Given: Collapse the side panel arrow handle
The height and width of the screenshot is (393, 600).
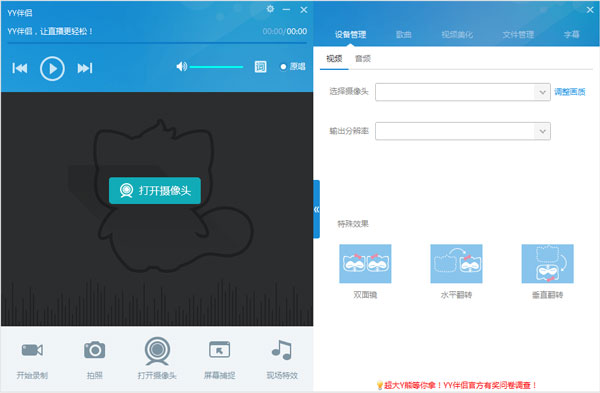Looking at the screenshot, I should tap(316, 209).
